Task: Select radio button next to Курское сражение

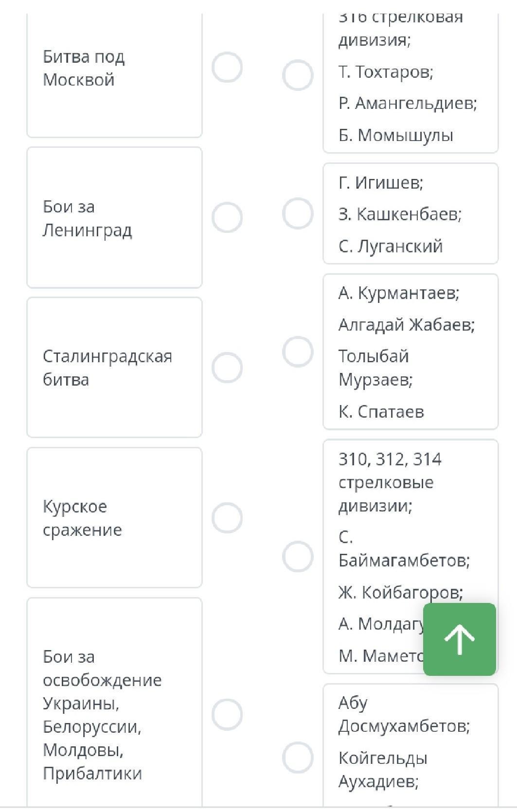Action: click(227, 517)
